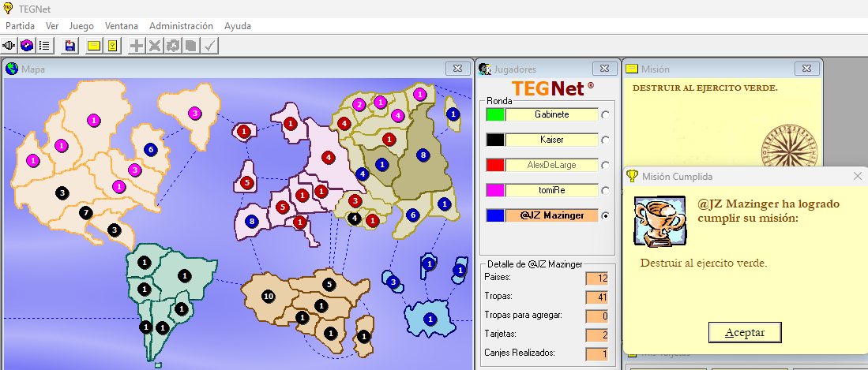Viewport: 868px width, 370px height.
Task: Select the black army token showing 7
Action: click(85, 212)
